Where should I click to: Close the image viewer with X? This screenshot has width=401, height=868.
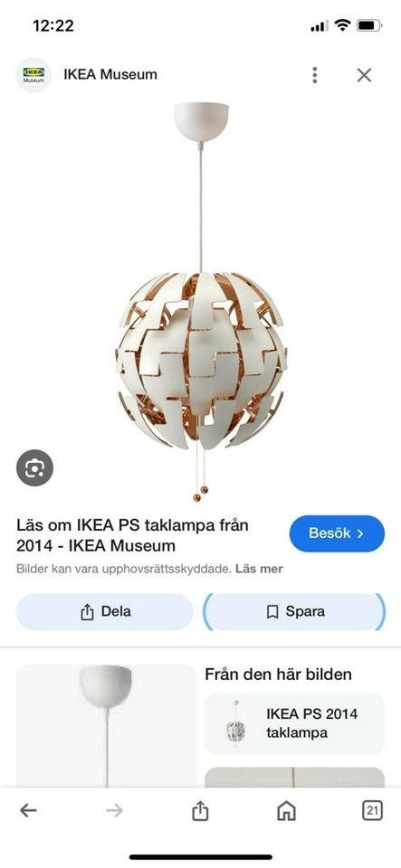[x=364, y=75]
